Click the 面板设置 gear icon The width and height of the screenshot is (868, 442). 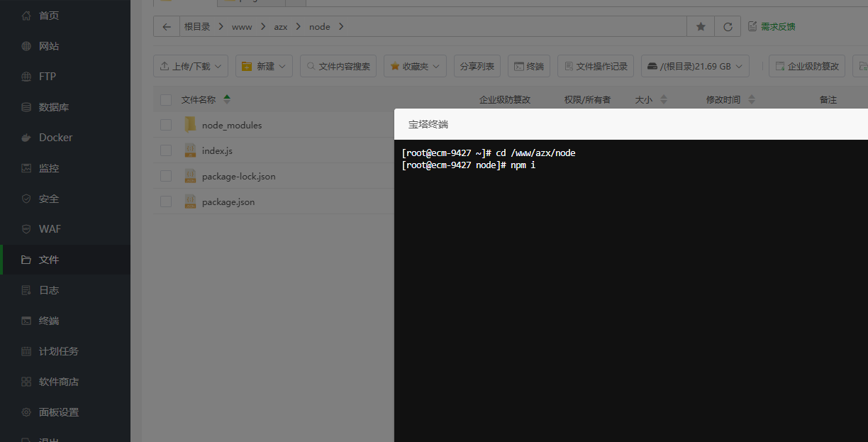point(26,412)
